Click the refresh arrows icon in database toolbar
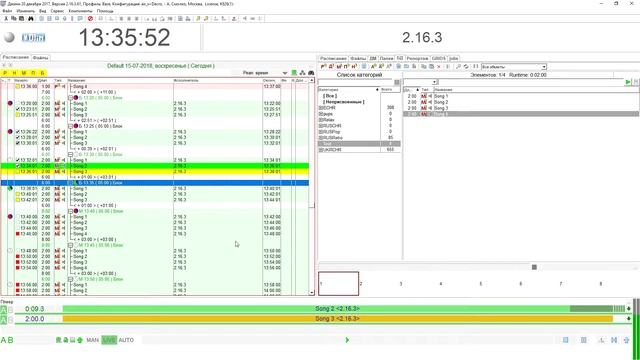The width and height of the screenshot is (640, 360). point(466,67)
